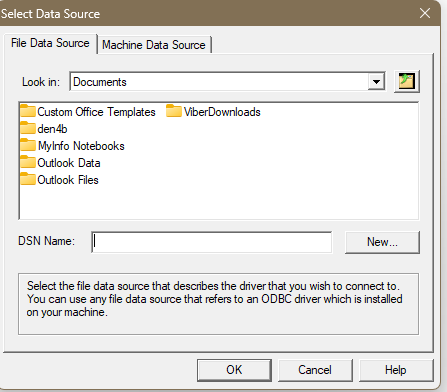Viewport: 447px width, 392px height.
Task: Select the MyInfo Notebooks folder icon
Action: (28, 145)
